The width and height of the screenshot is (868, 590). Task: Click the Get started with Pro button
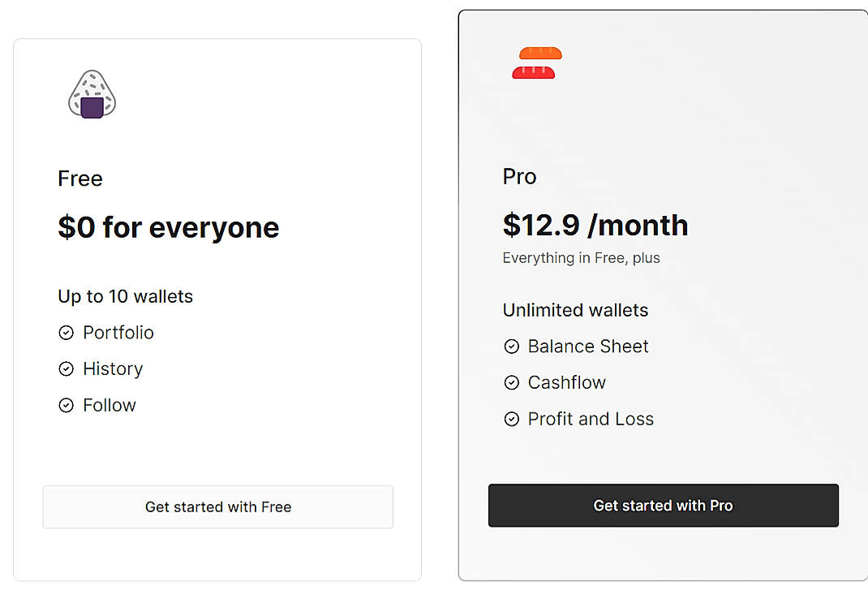pos(663,505)
